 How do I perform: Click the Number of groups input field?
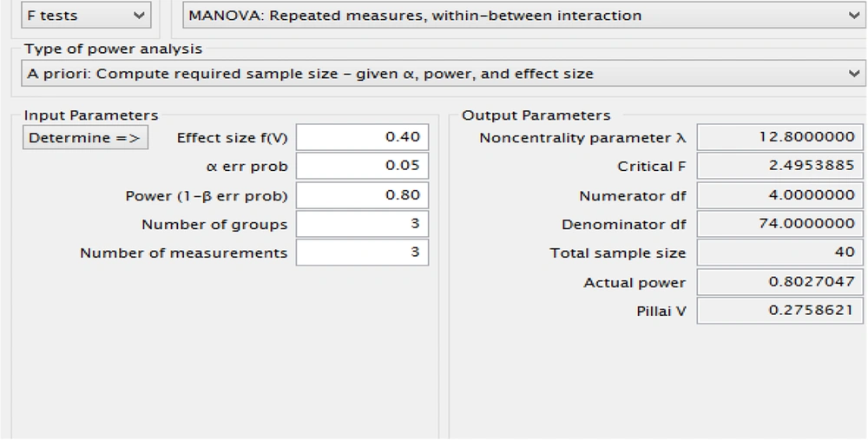tap(362, 224)
